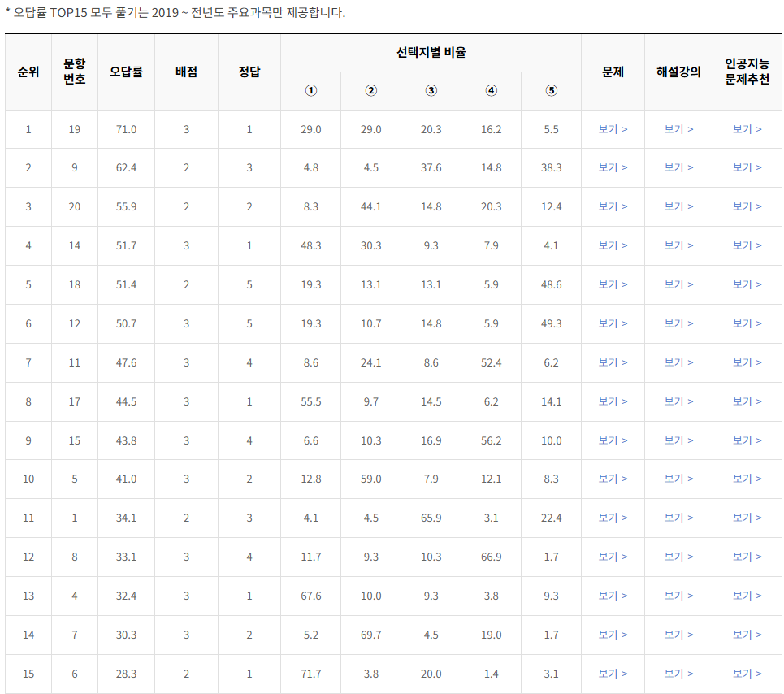View the problem for question 1
The width and height of the screenshot is (784, 694).
click(x=613, y=518)
